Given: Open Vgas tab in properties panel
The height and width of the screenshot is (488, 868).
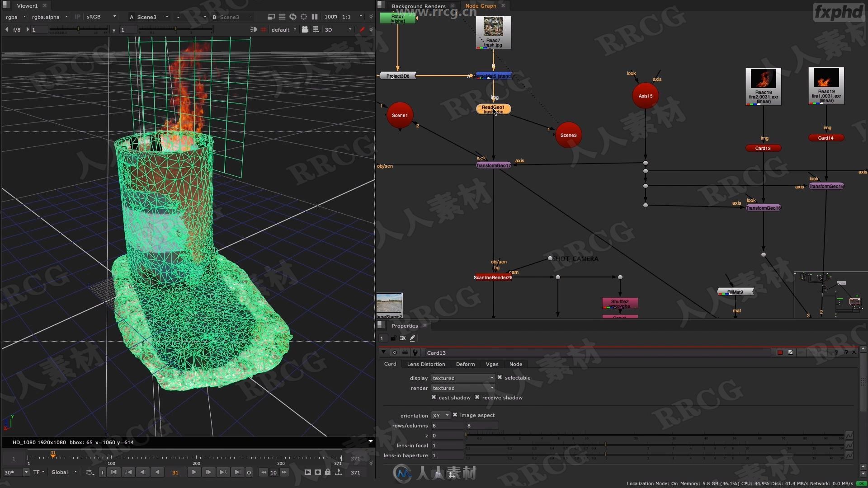Looking at the screenshot, I should click(x=492, y=363).
